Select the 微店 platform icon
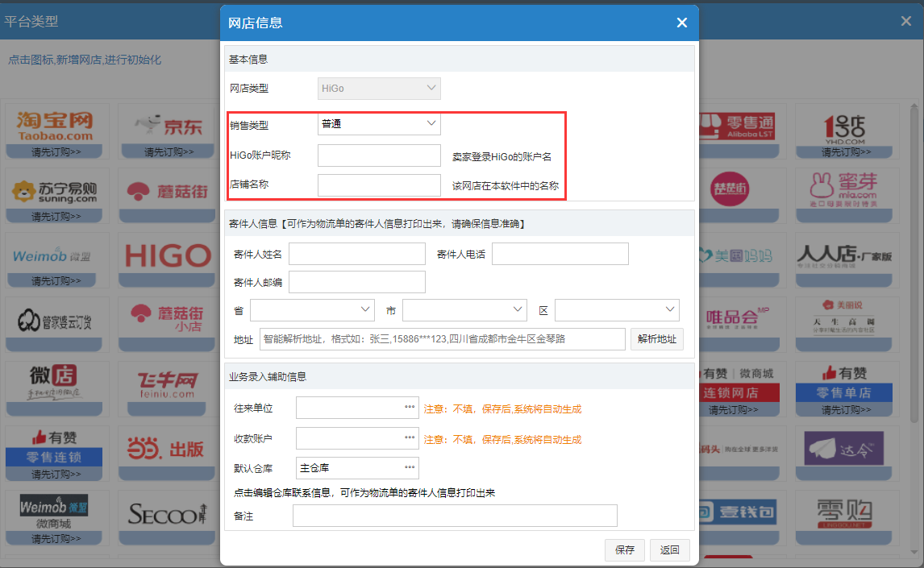This screenshot has height=568, width=924. 55,381
